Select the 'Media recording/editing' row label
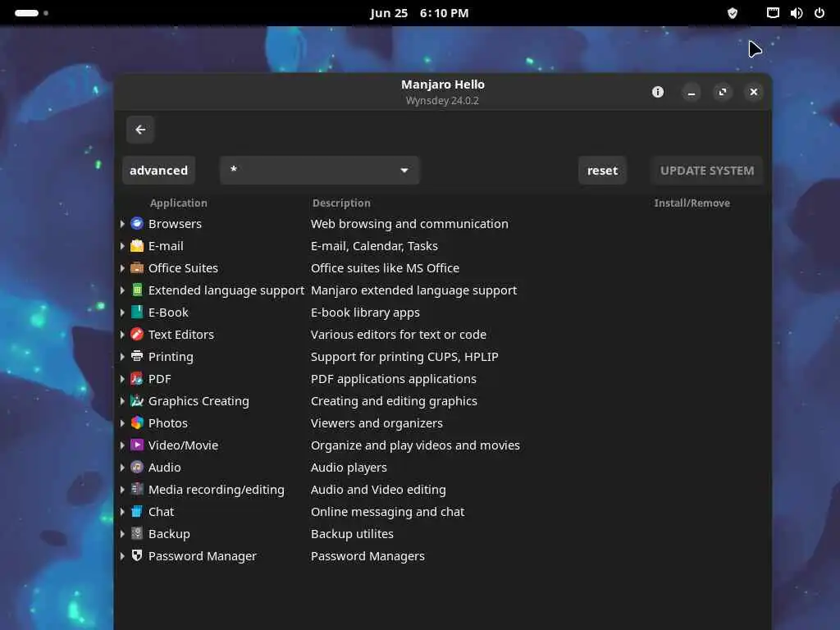840x630 pixels. (217, 490)
